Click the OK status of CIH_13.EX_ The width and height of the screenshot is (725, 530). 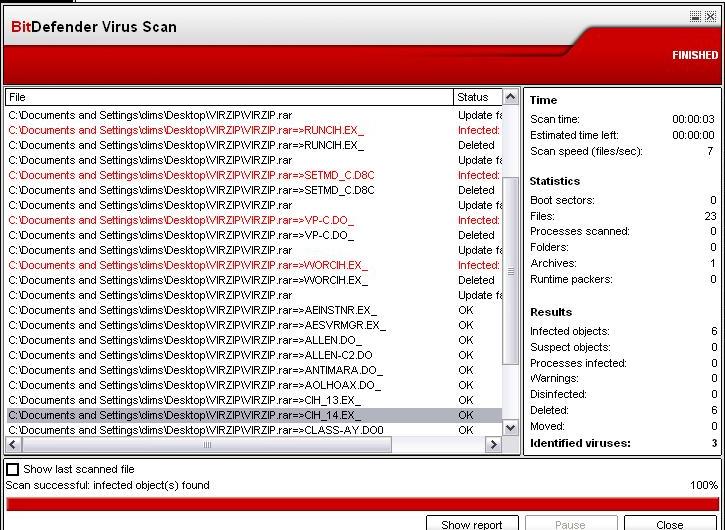466,400
